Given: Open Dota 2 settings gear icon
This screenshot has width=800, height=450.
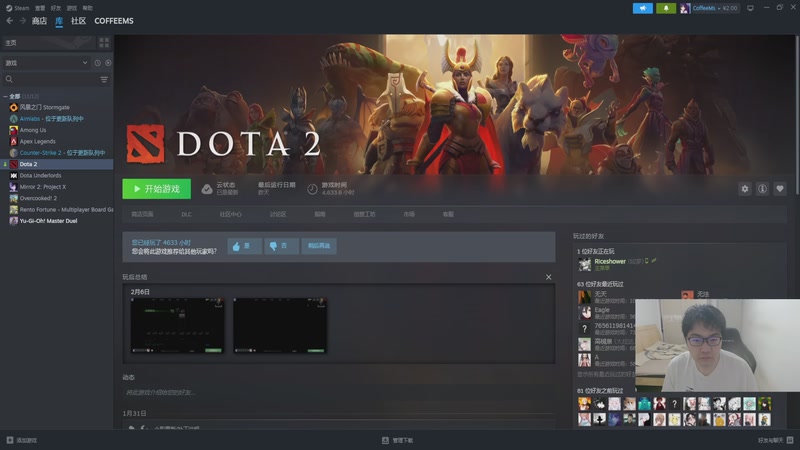Looking at the screenshot, I should pyautogui.click(x=745, y=189).
